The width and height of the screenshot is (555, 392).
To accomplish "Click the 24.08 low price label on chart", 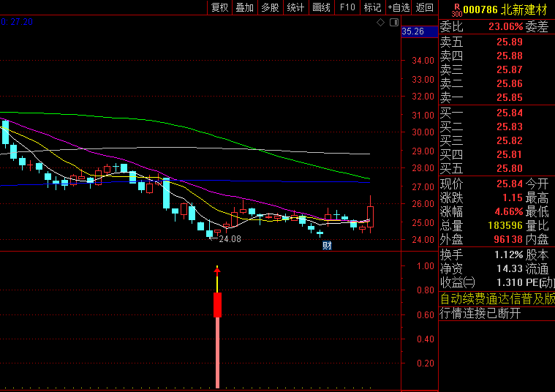I will click(x=230, y=239).
